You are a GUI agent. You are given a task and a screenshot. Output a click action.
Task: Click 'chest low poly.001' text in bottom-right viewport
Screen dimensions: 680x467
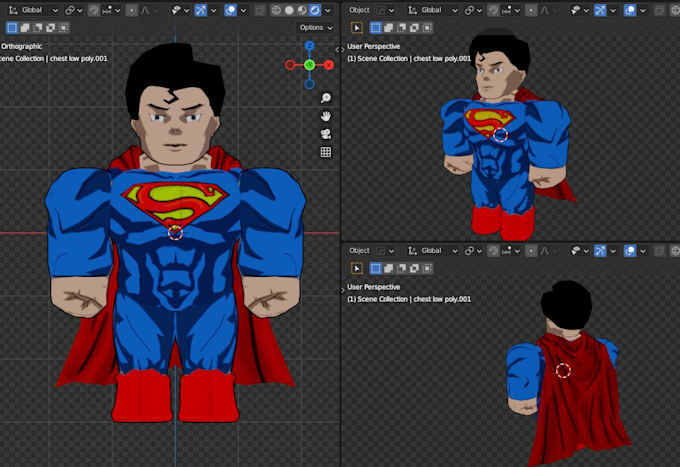tap(442, 299)
